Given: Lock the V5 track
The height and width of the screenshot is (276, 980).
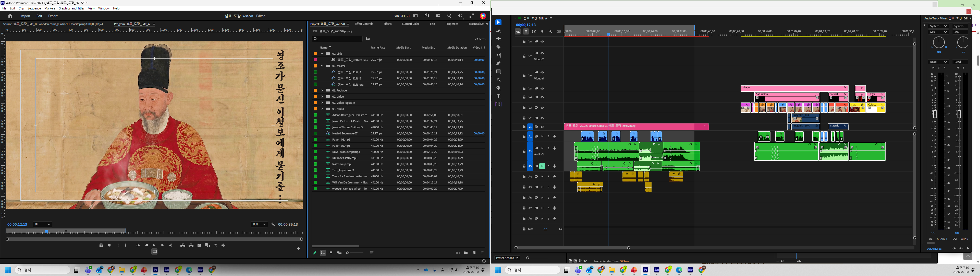Looking at the screenshot, I should [x=524, y=88].
